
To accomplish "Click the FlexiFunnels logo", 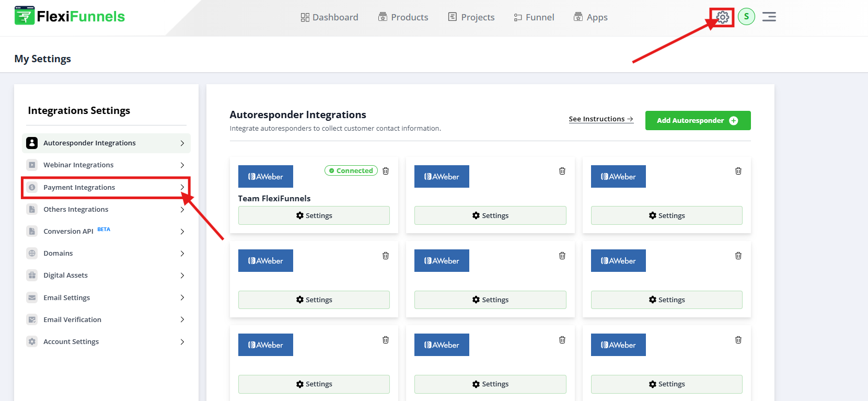I will click(70, 16).
